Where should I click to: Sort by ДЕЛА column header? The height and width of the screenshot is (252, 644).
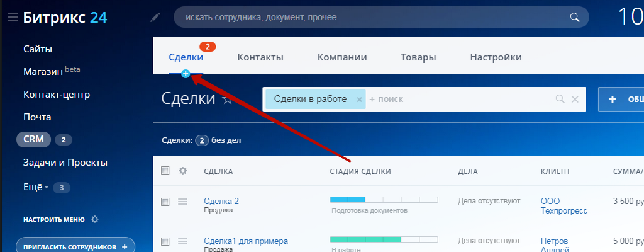[468, 171]
